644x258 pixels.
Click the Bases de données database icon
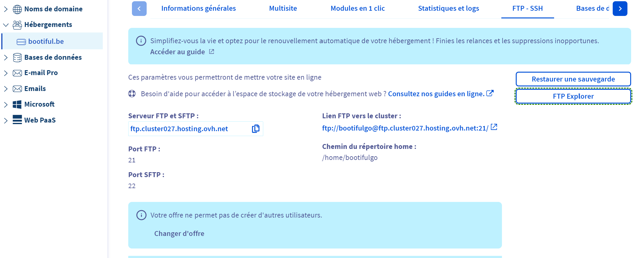[17, 58]
